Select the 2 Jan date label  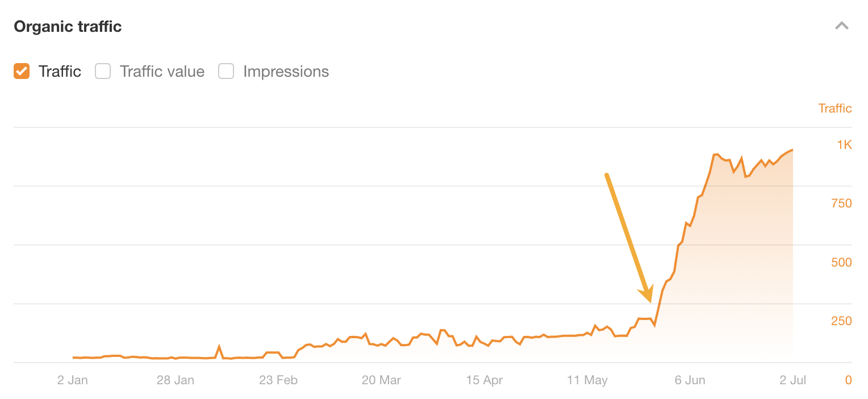click(x=72, y=380)
